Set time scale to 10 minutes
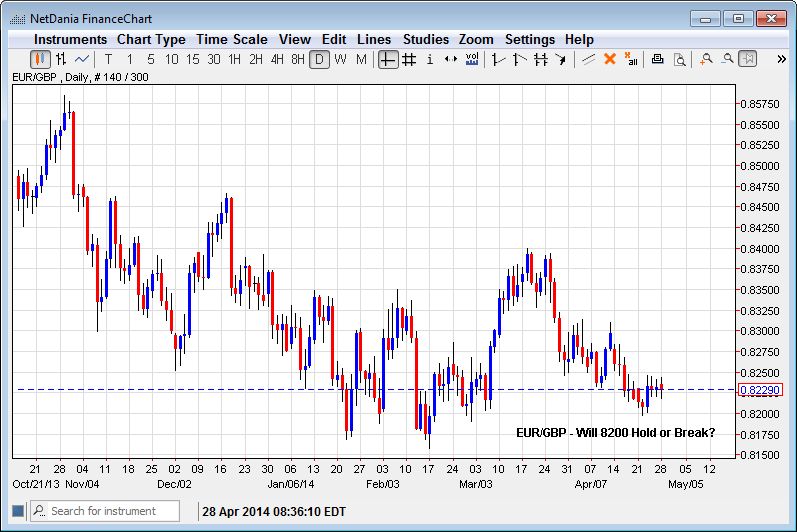Viewport: 797px width, 532px height. pyautogui.click(x=172, y=59)
